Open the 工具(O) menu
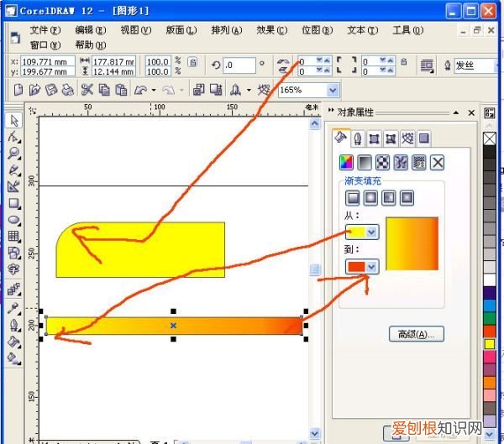Viewport: 504px width, 444px height. point(407,30)
